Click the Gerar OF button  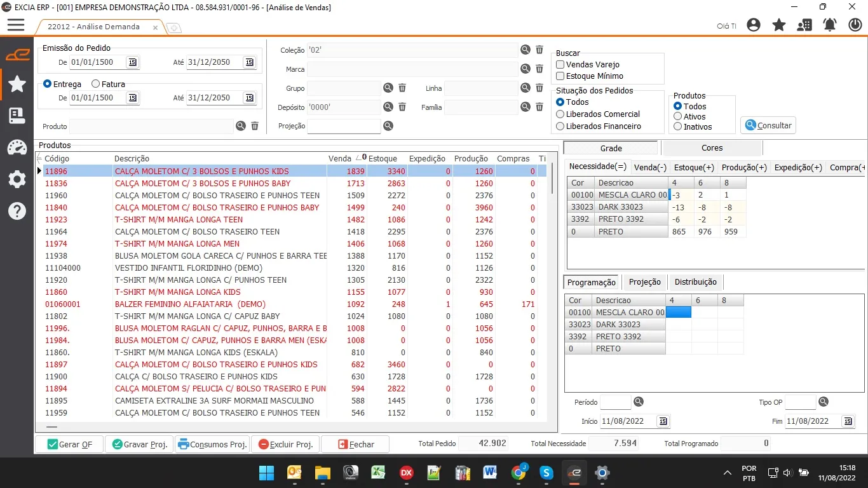69,444
